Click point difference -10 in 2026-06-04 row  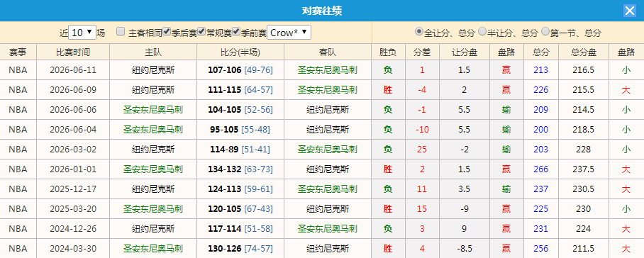point(422,130)
